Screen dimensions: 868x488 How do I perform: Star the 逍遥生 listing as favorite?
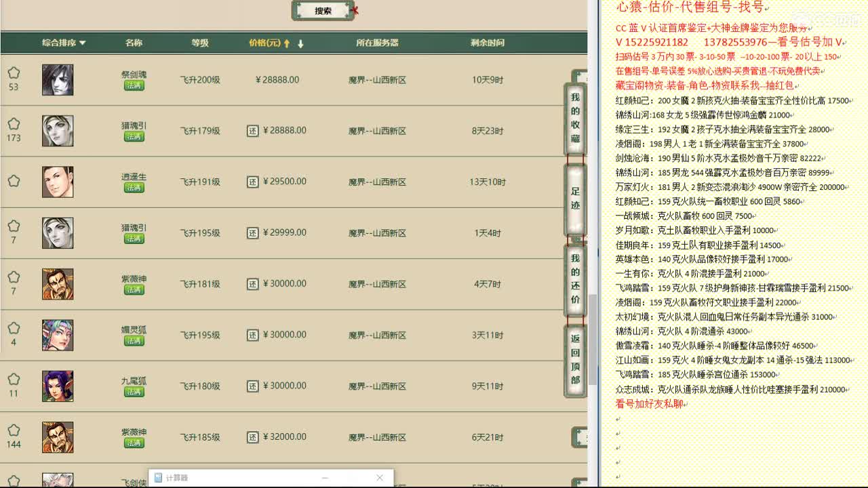[14, 181]
